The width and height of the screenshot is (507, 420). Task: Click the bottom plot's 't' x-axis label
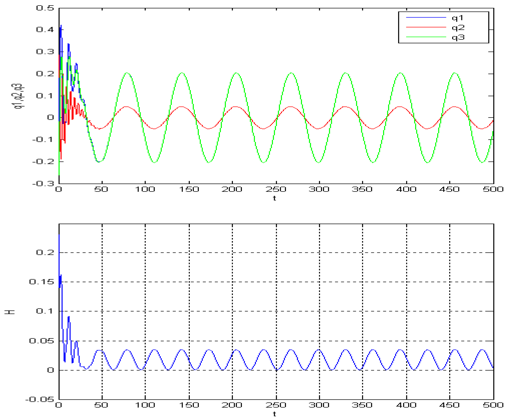tap(274, 414)
